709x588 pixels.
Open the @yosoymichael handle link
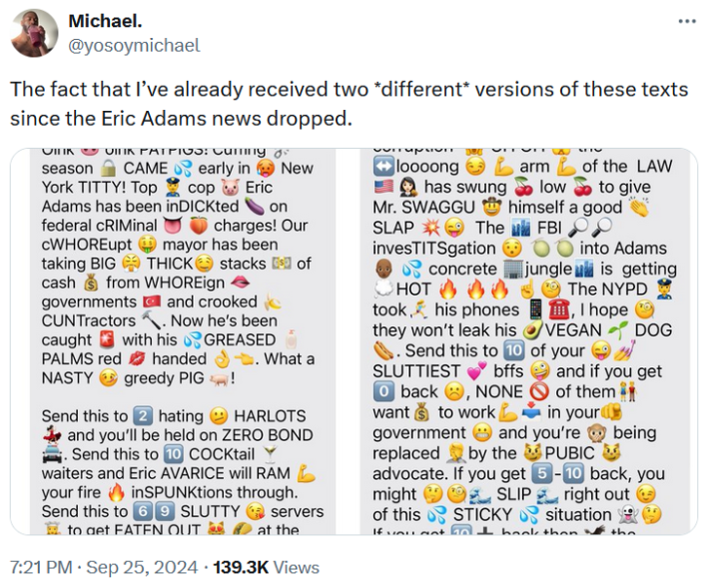click(x=134, y=45)
